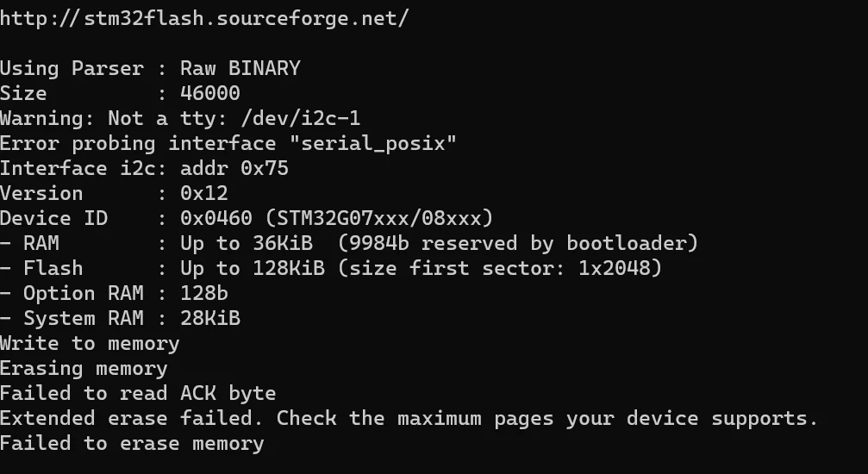868x474 pixels.
Task: Click the 'Using Parser : Raw BINARY' line
Action: pyautogui.click(x=150, y=68)
